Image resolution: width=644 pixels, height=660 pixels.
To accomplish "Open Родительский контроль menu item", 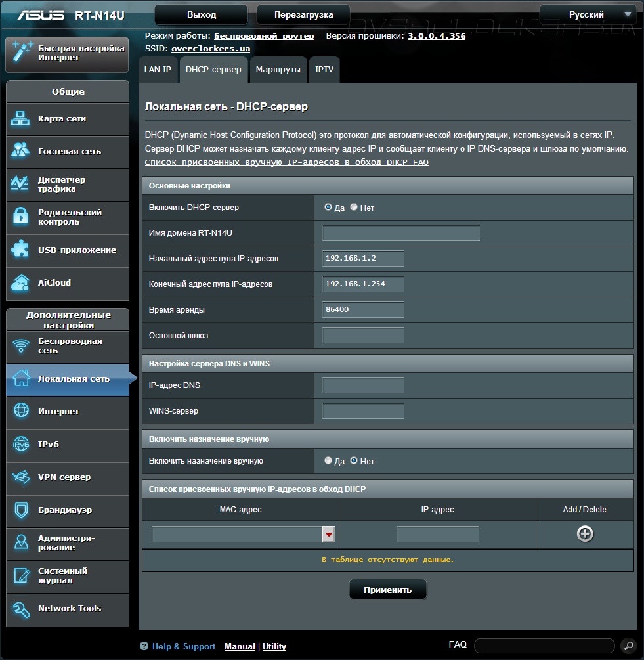I will tap(68, 217).
